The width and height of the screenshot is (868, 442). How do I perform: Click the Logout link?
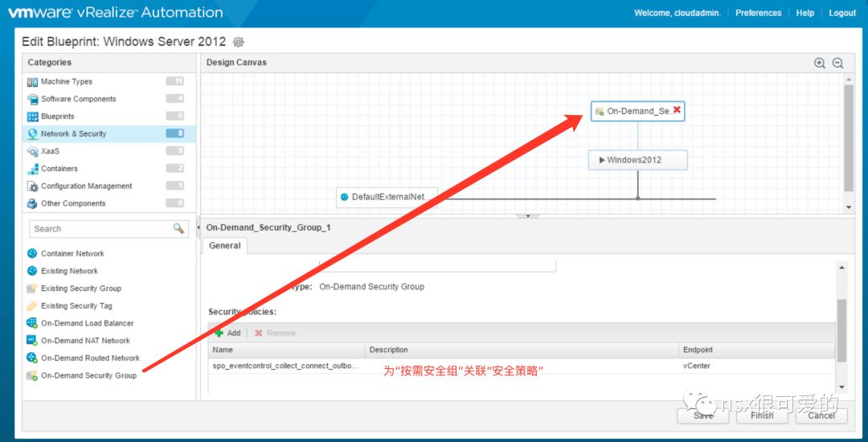tap(842, 14)
